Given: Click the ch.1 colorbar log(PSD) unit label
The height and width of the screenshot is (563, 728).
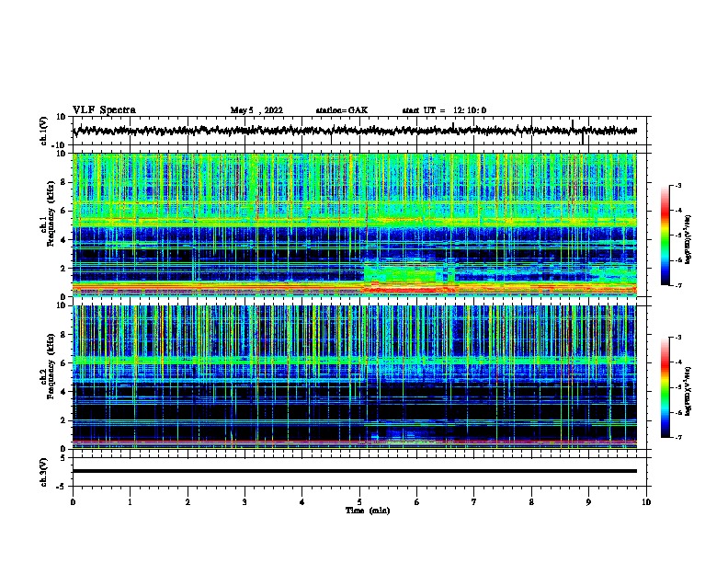Looking at the screenshot, I should (x=688, y=239).
